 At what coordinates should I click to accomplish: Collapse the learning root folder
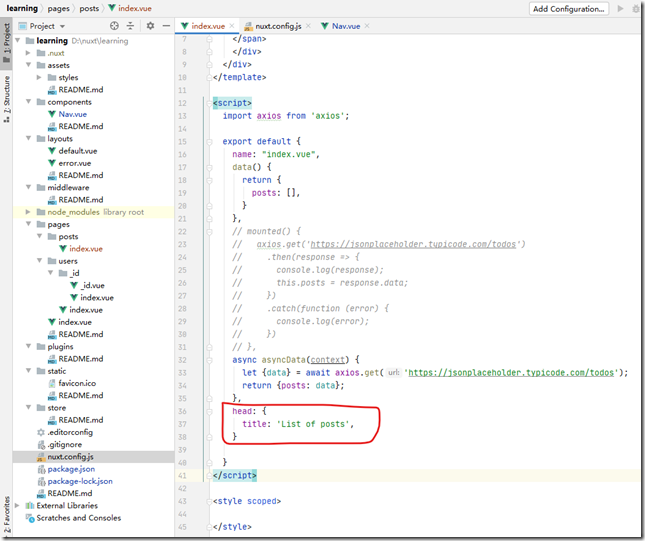pyautogui.click(x=18, y=40)
